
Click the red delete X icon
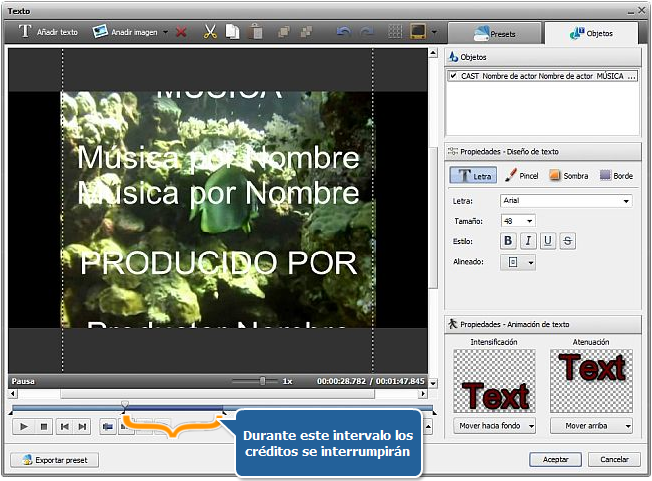click(181, 32)
